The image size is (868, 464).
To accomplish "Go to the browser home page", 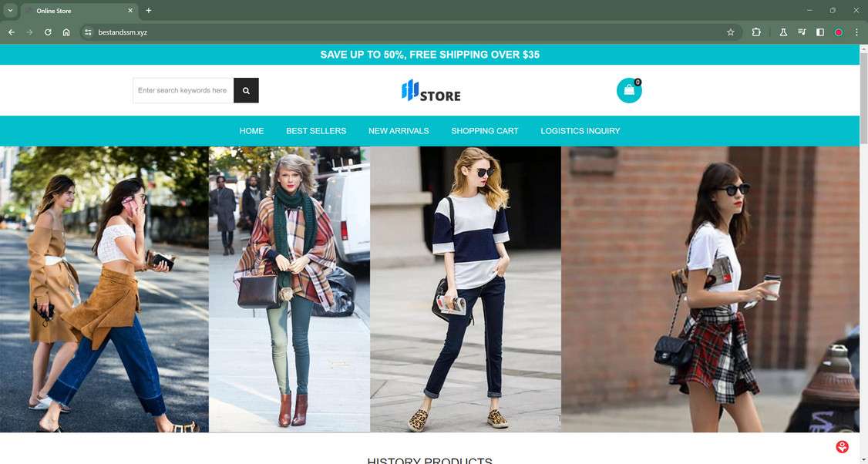I will 66,32.
